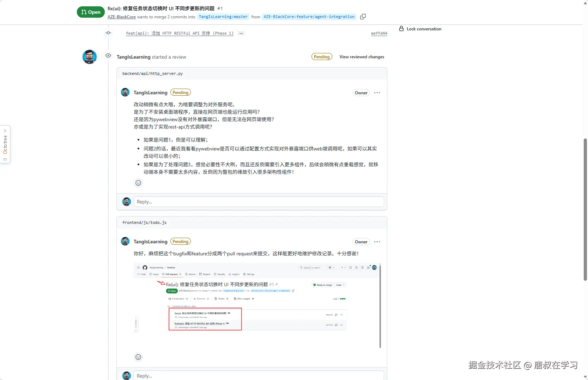Screen dimensions: 588x380
Task: Click the commit node icon on the left timeline
Action: coord(108,33)
